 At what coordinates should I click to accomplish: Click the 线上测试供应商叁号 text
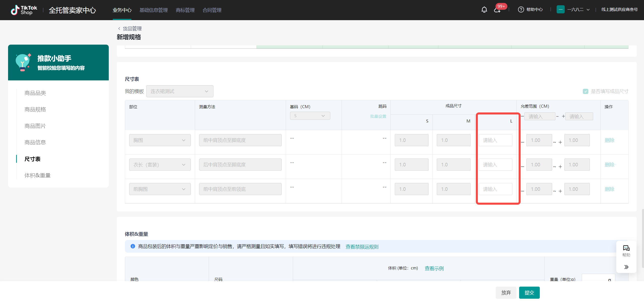(x=619, y=10)
